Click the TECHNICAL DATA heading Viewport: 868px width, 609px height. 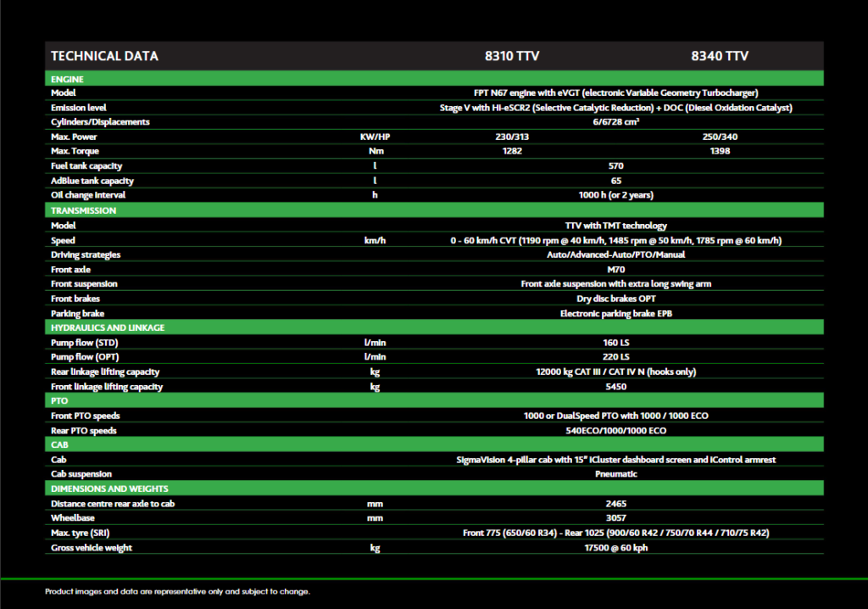[x=104, y=56]
